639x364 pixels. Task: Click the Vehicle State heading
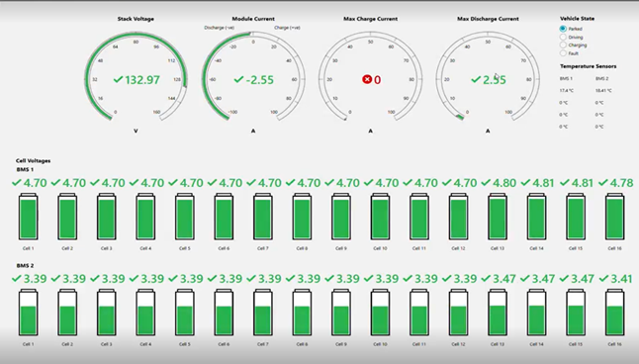(577, 19)
